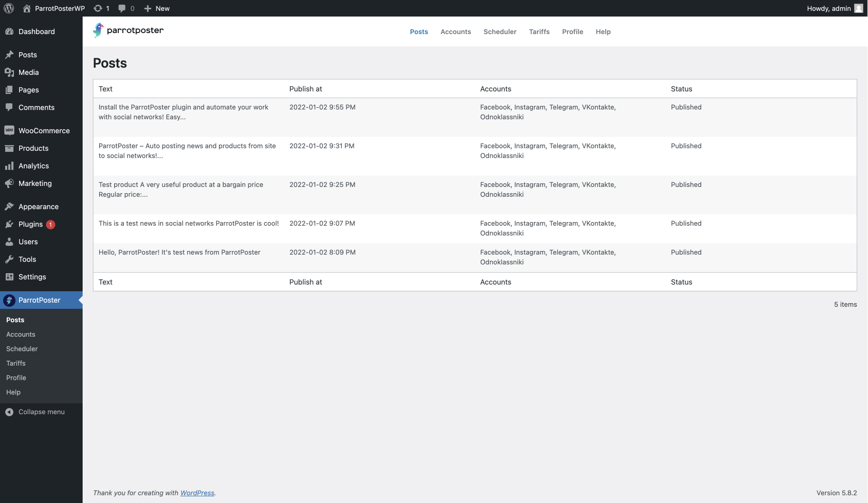Click the top Publish at column header
The width and height of the screenshot is (868, 503).
coord(306,89)
